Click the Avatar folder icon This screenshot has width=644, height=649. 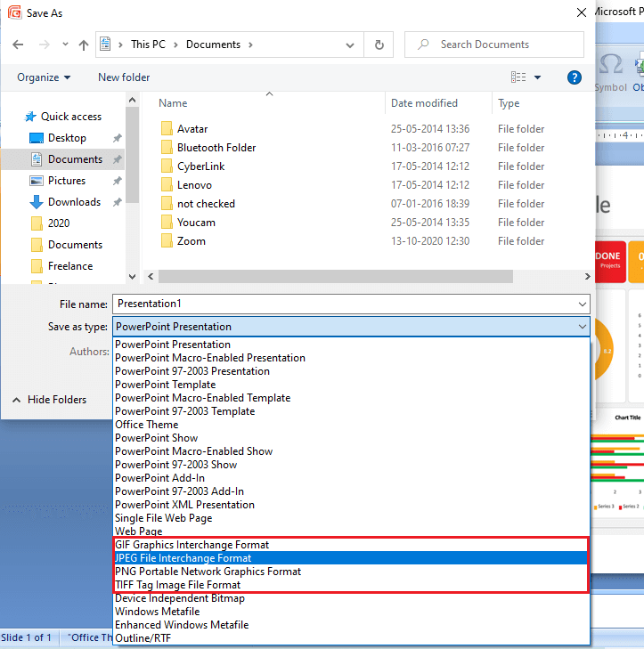tap(167, 128)
